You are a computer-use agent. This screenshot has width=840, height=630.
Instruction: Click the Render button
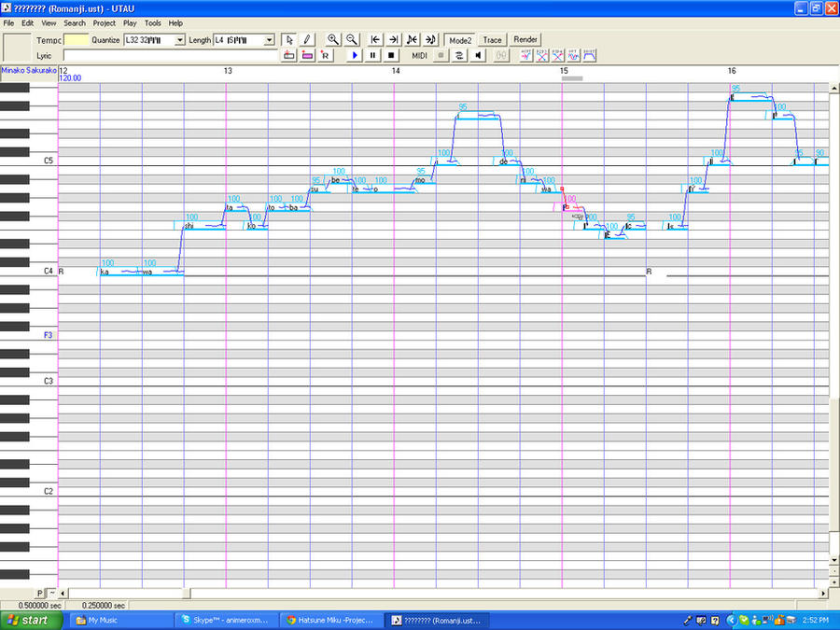525,39
